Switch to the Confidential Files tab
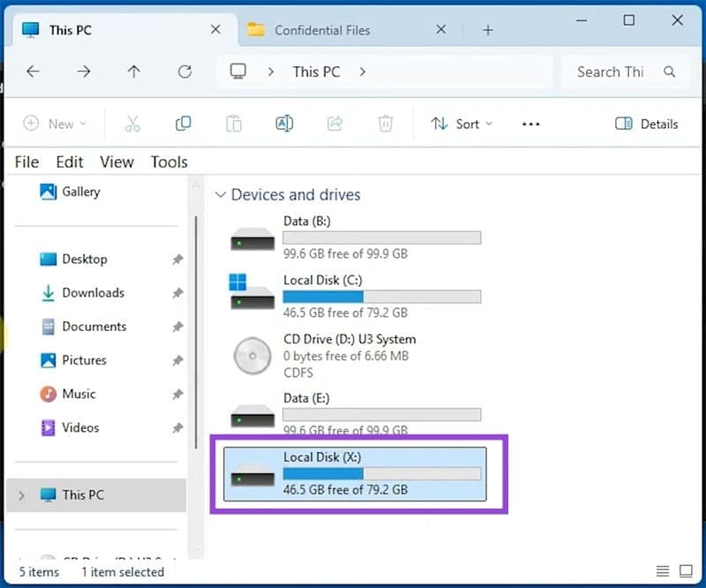The width and height of the screenshot is (706, 588). 321,30
